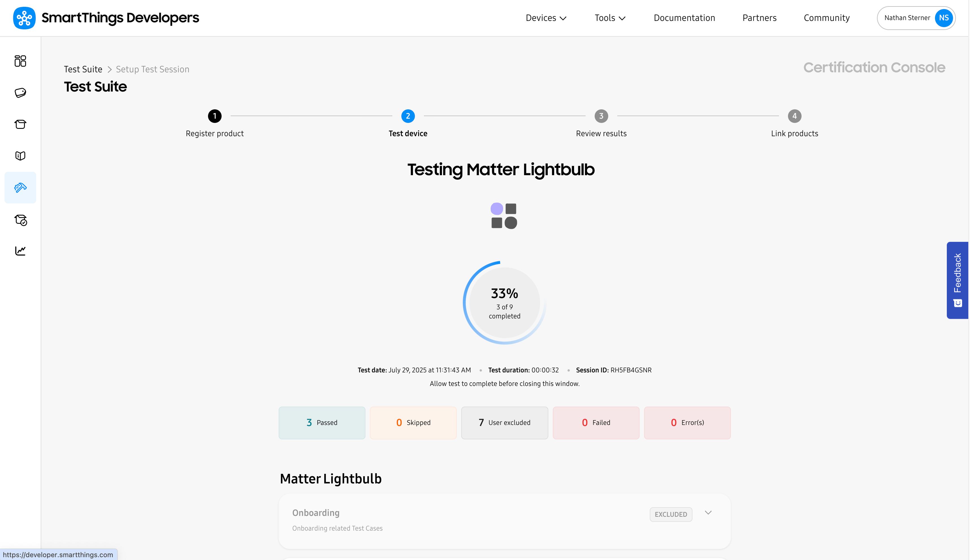Click the 33% circular progress indicator
Screen dimensions: 970x560
[504, 303]
